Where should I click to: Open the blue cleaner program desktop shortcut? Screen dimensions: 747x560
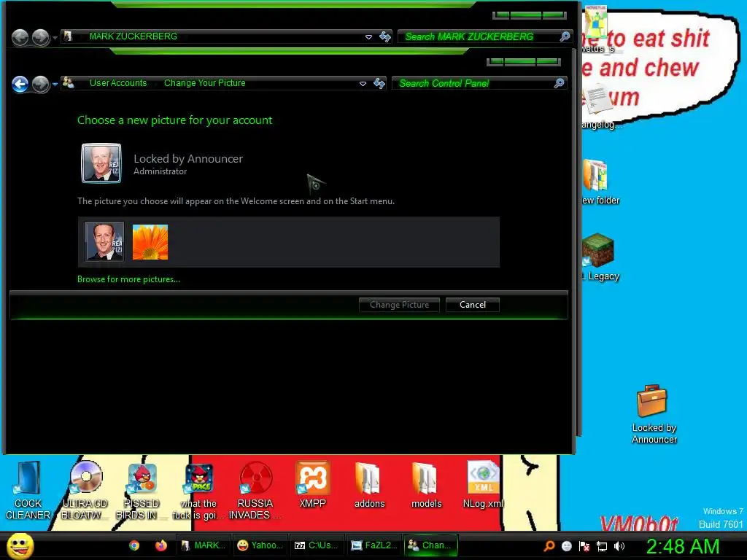pos(28,491)
